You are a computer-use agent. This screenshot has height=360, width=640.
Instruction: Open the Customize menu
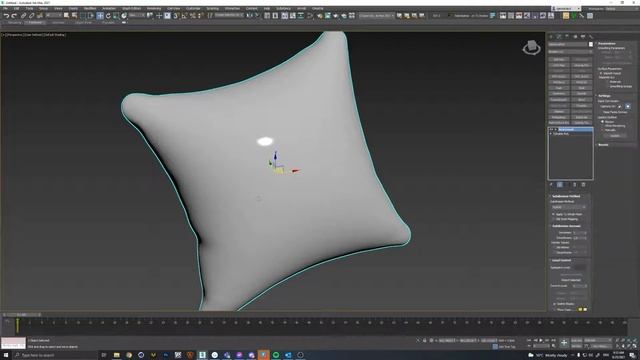click(x=193, y=8)
